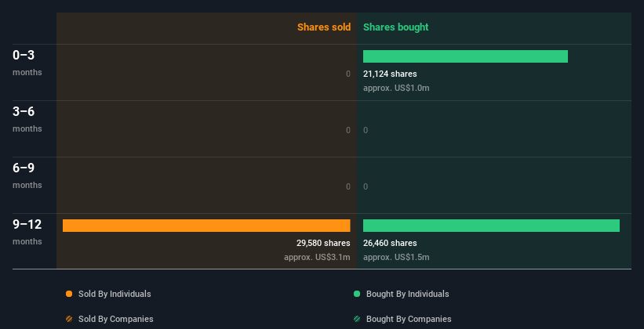
Task: Click the 6–9 months row label
Action: click(27, 175)
